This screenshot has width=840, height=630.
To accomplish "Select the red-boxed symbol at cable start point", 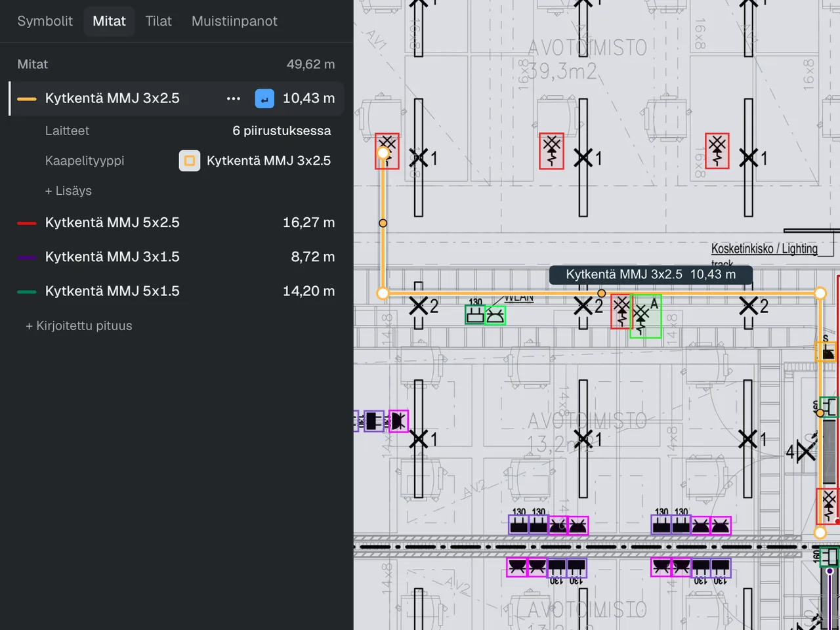I will [x=387, y=152].
